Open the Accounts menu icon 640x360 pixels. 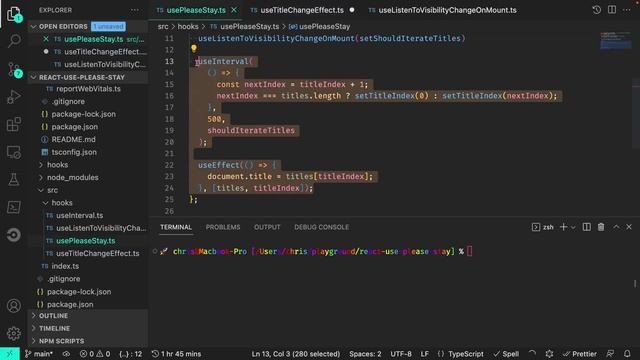[14, 306]
